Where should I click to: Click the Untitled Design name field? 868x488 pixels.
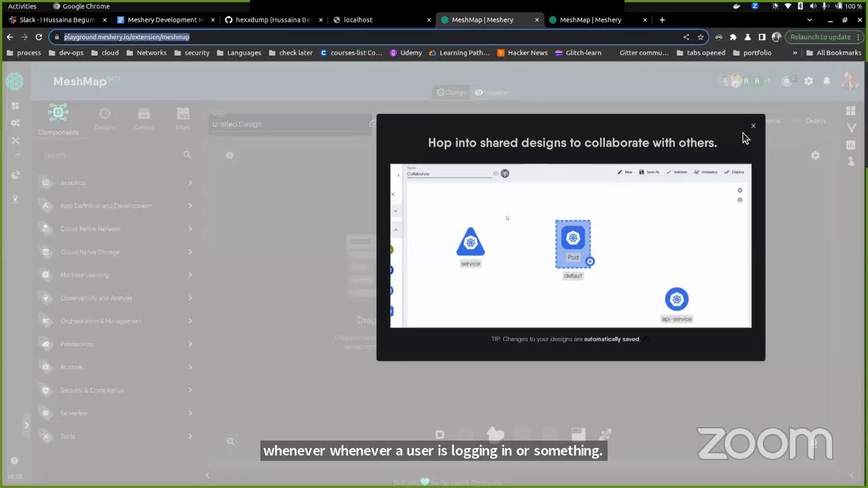coord(290,124)
